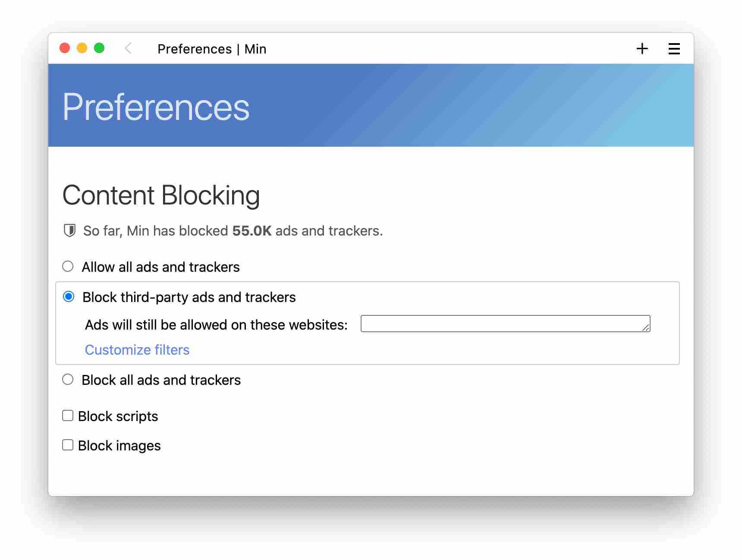Select Allow all ads and trackers
This screenshot has width=742, height=560.
tap(68, 267)
